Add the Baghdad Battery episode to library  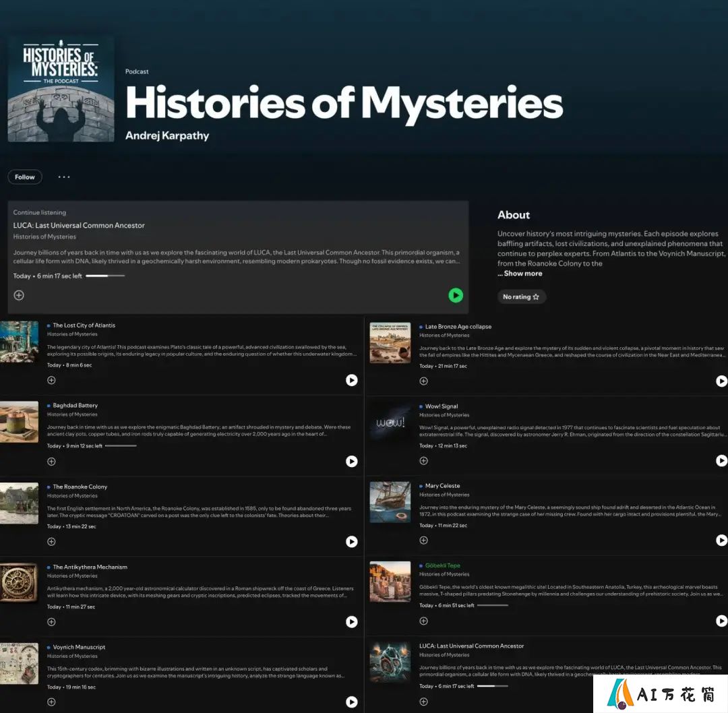point(51,462)
